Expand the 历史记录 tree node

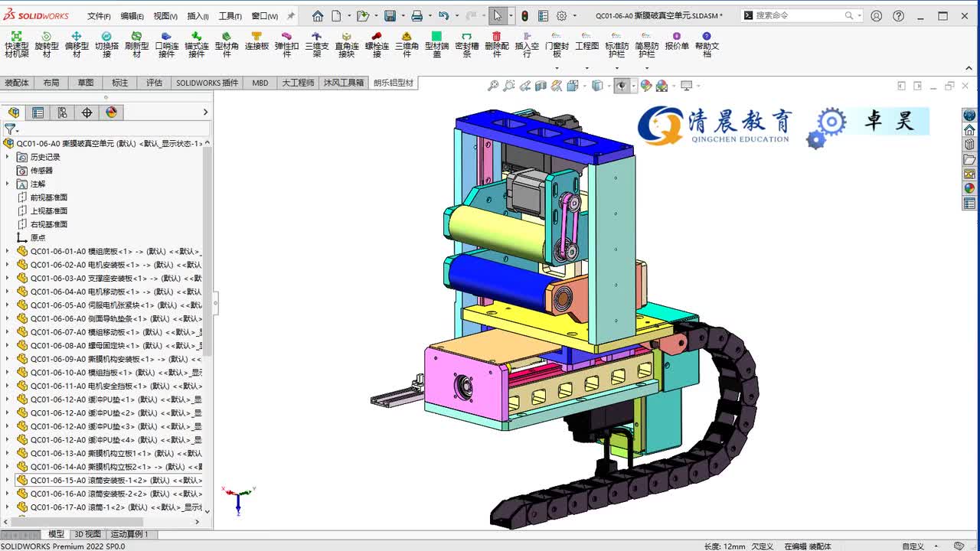coord(8,157)
